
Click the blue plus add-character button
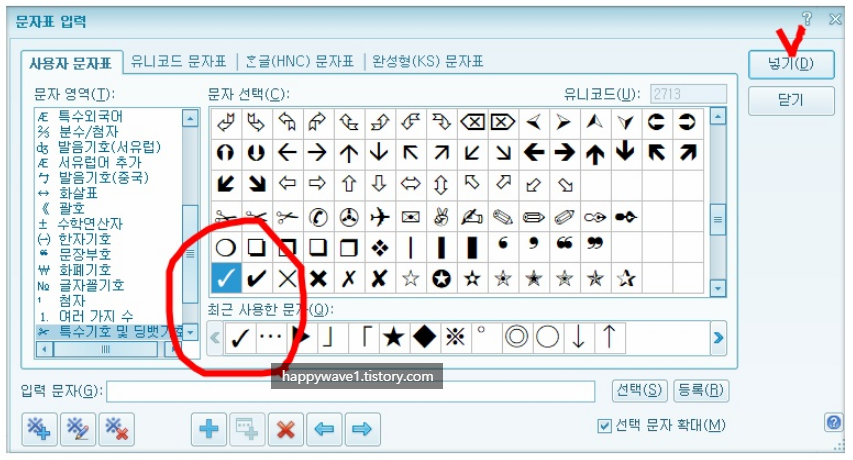(x=209, y=429)
